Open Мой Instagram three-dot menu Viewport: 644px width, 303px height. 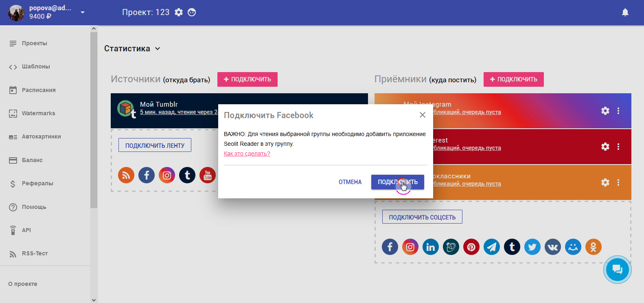(618, 111)
